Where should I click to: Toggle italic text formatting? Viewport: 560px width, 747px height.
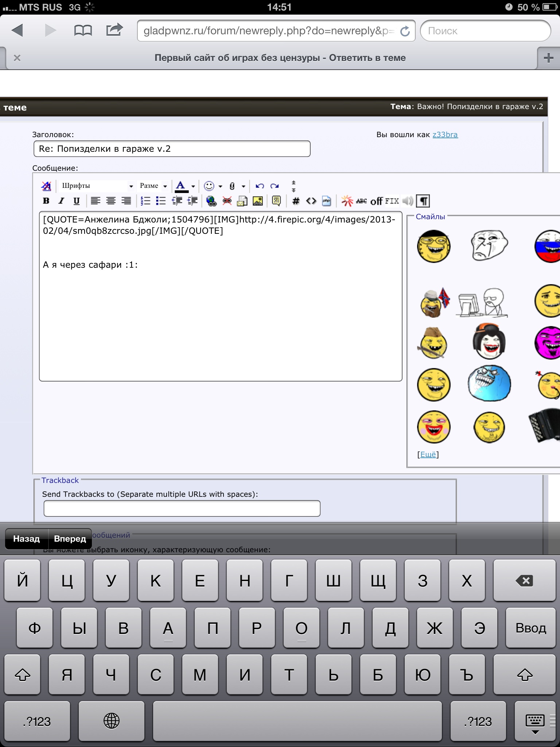pos(61,201)
